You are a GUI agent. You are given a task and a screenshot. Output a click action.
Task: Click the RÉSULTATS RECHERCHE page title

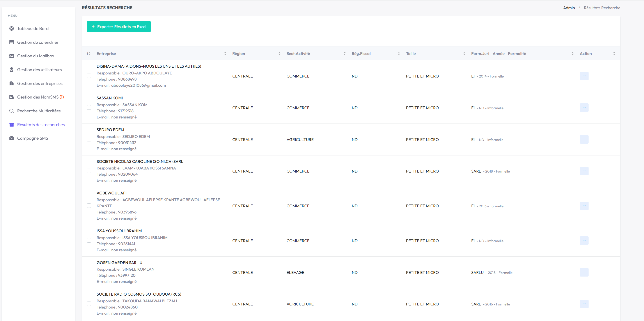pos(107,7)
